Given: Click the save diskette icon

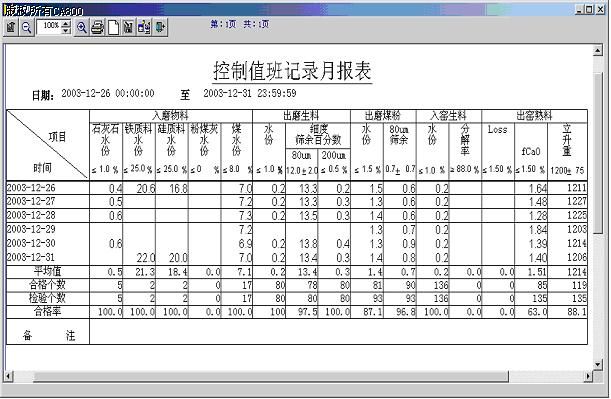Looking at the screenshot, I should click(x=129, y=27).
